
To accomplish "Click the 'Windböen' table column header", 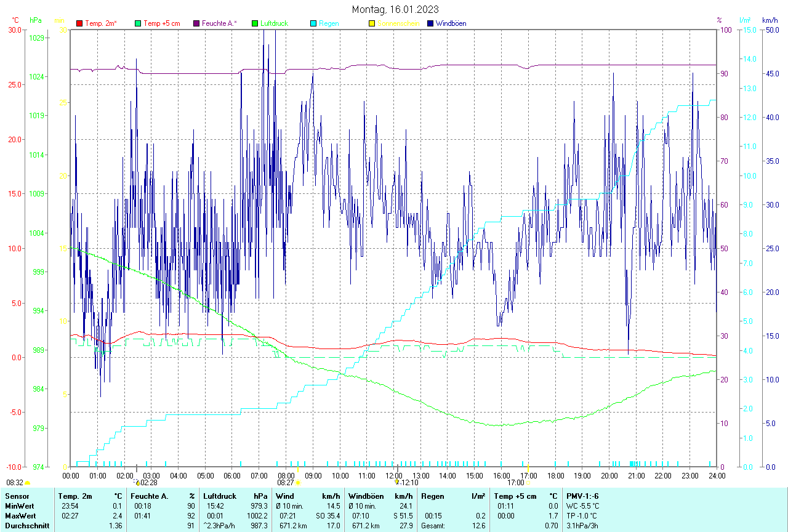I will (x=366, y=496).
